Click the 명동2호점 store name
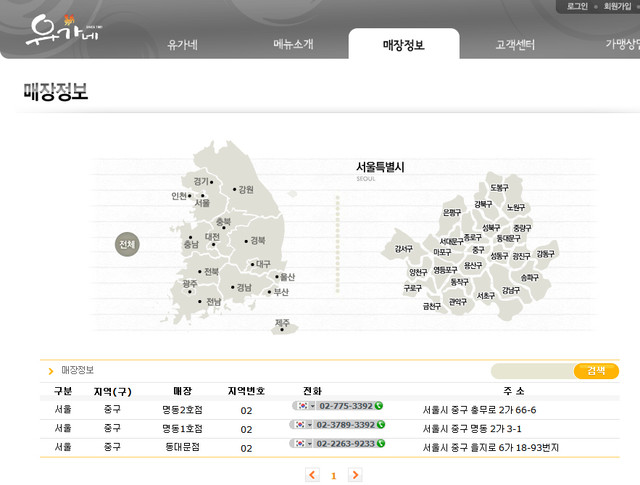This screenshot has height=485, width=640. coord(182,410)
